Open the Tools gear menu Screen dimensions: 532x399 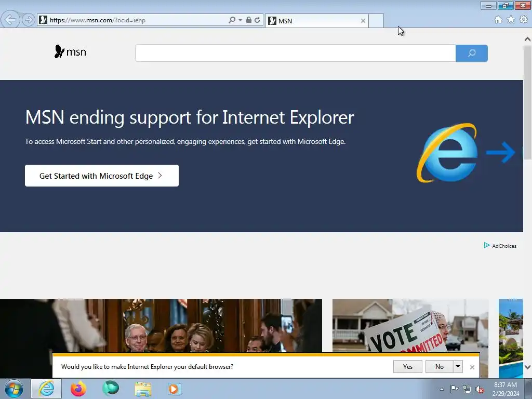tap(524, 20)
